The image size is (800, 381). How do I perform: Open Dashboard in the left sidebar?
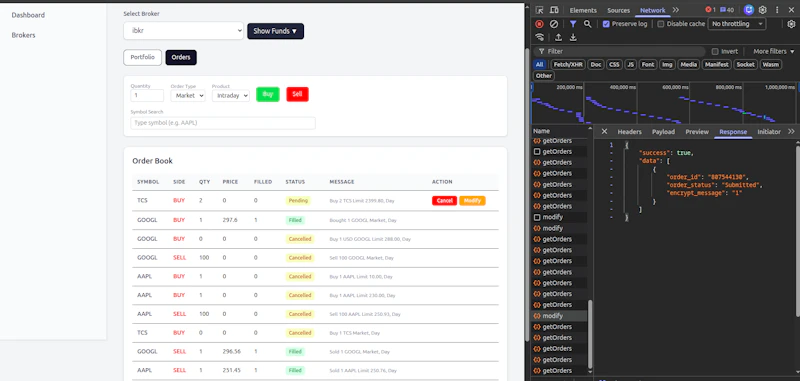[28, 15]
